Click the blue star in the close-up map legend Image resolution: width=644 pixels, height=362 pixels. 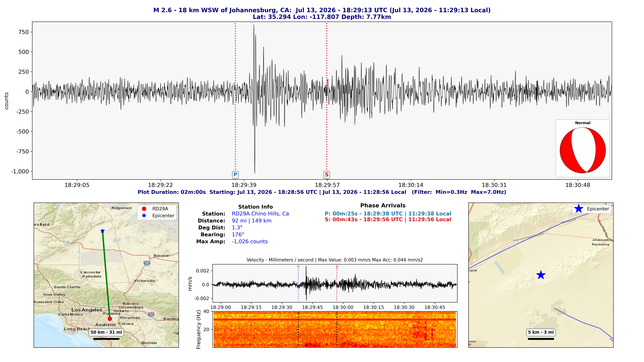[x=578, y=209]
